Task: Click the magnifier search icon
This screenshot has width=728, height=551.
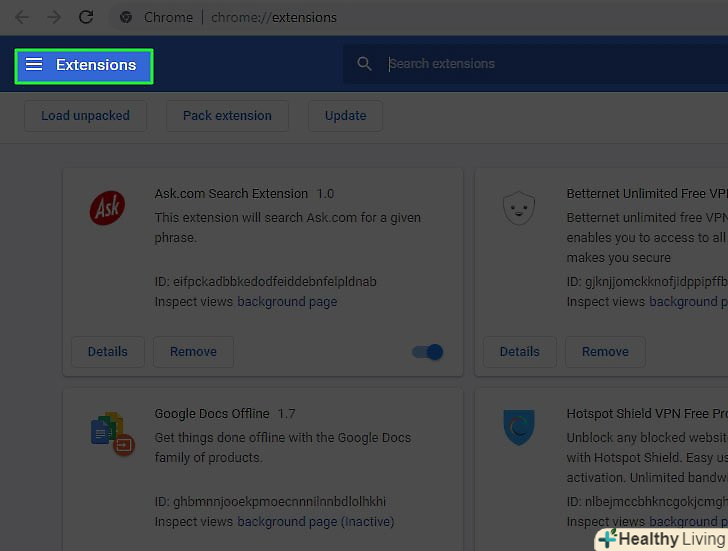Action: click(x=364, y=64)
